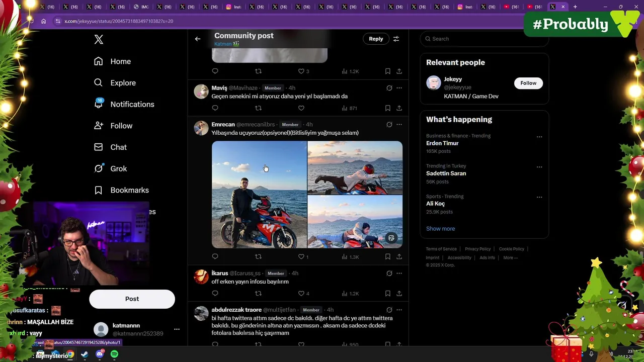Click Show more under What's happening
Screen dimensions: 644x362
point(440,229)
